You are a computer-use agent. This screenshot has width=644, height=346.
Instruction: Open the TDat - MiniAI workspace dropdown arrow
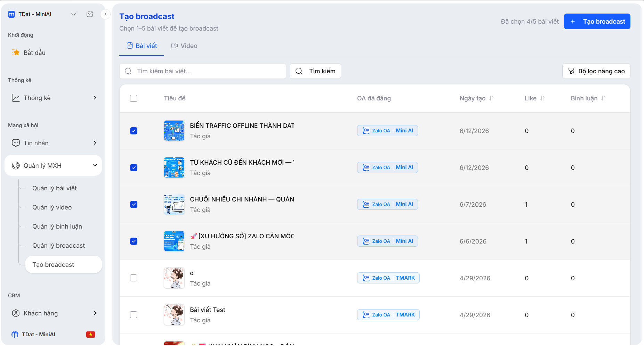(x=74, y=14)
